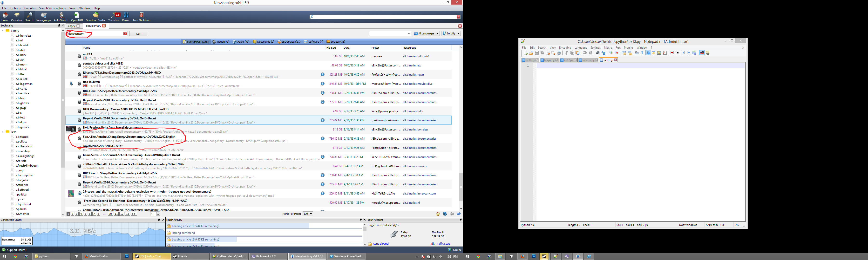Clear the documentary search box with its red X
Screen dimensions: 868x260
coord(125,34)
